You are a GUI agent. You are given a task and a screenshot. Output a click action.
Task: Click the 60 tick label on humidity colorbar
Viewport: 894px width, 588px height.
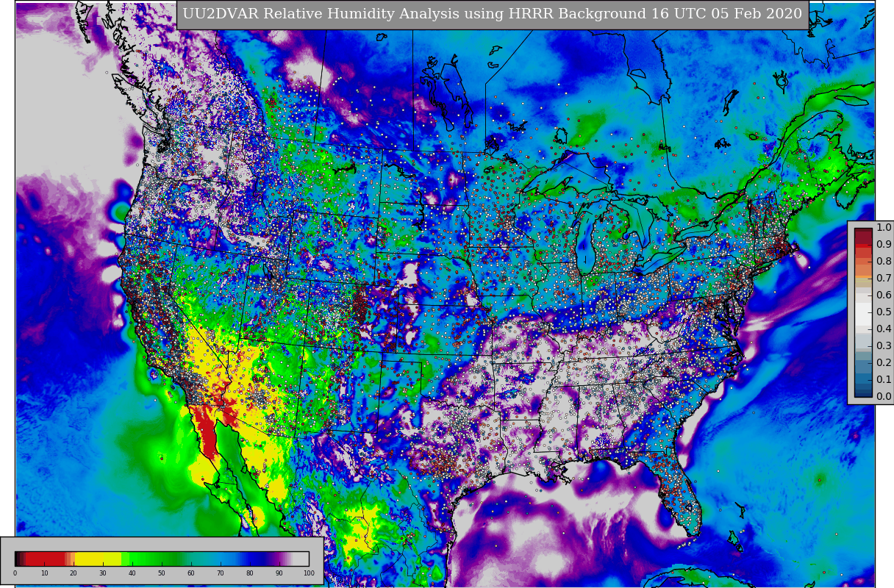click(191, 573)
